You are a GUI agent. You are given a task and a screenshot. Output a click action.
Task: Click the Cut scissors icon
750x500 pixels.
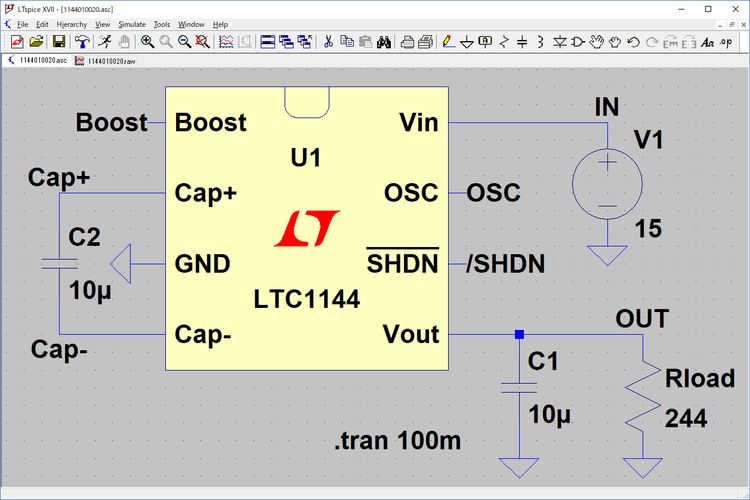(x=327, y=42)
